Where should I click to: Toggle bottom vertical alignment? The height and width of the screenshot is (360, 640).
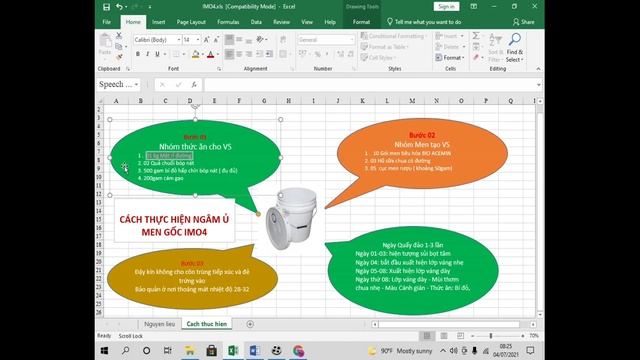point(249,40)
